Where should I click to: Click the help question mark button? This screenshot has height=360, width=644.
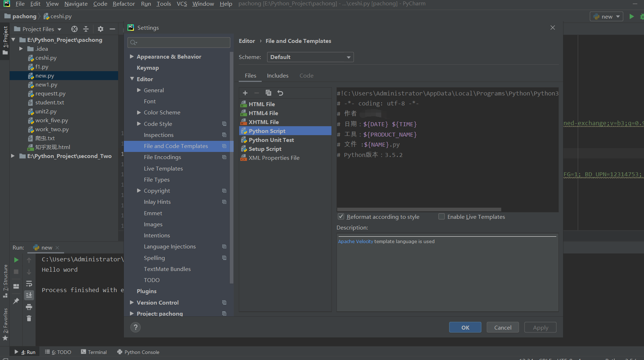[135, 327]
